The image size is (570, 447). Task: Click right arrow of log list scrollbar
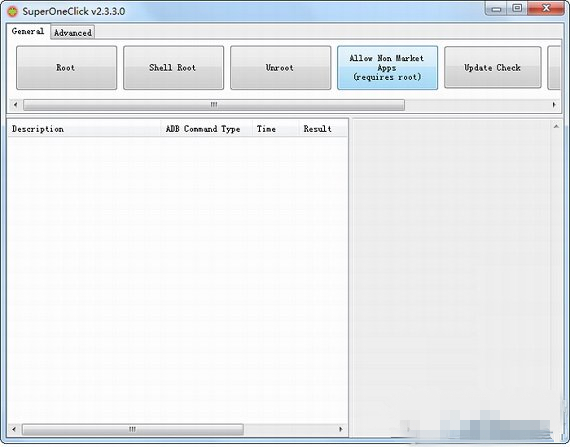(x=341, y=429)
